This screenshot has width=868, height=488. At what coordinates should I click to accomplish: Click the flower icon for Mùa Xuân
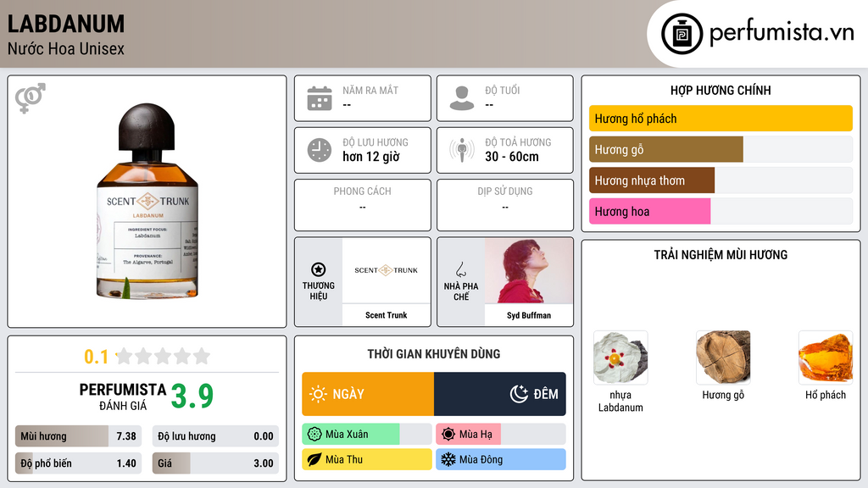pos(314,435)
